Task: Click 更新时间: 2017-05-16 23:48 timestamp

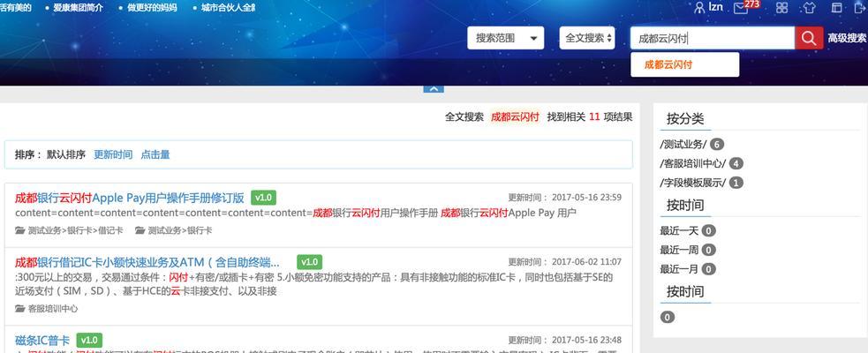Action: coord(564,340)
